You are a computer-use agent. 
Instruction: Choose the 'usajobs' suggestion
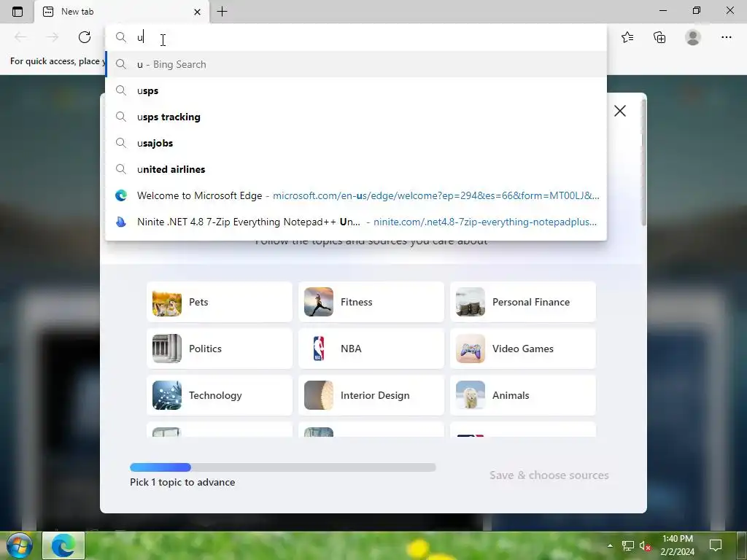(x=356, y=143)
